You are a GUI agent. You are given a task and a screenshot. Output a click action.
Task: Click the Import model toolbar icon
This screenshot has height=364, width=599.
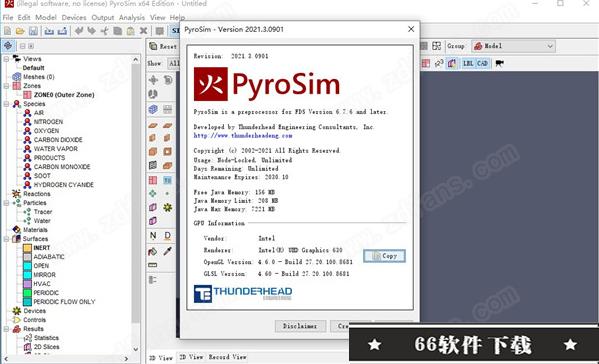49,31
